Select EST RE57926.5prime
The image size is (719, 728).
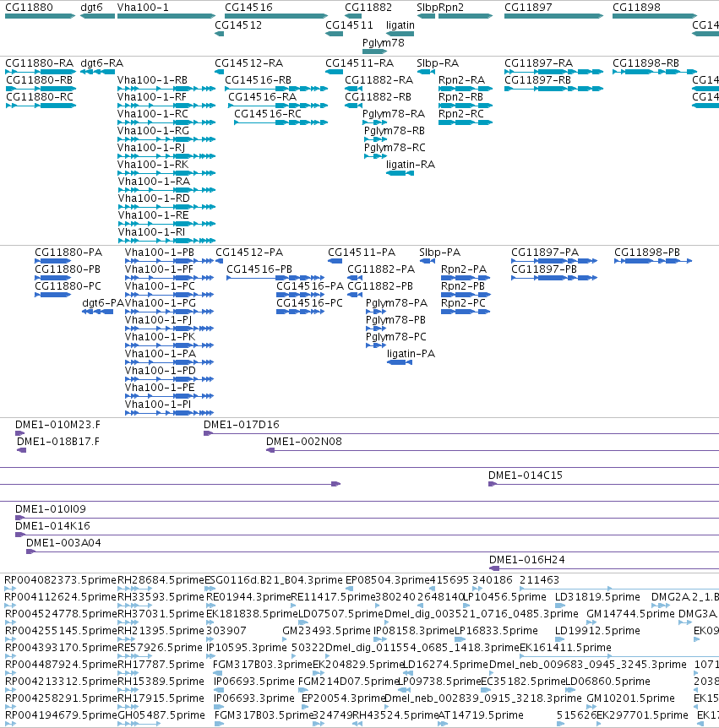[161, 648]
